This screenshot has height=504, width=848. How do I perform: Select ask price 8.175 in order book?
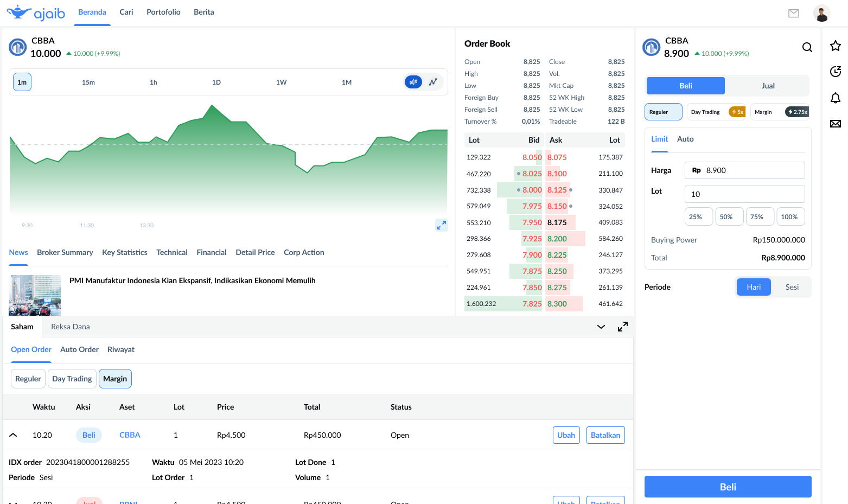click(557, 222)
